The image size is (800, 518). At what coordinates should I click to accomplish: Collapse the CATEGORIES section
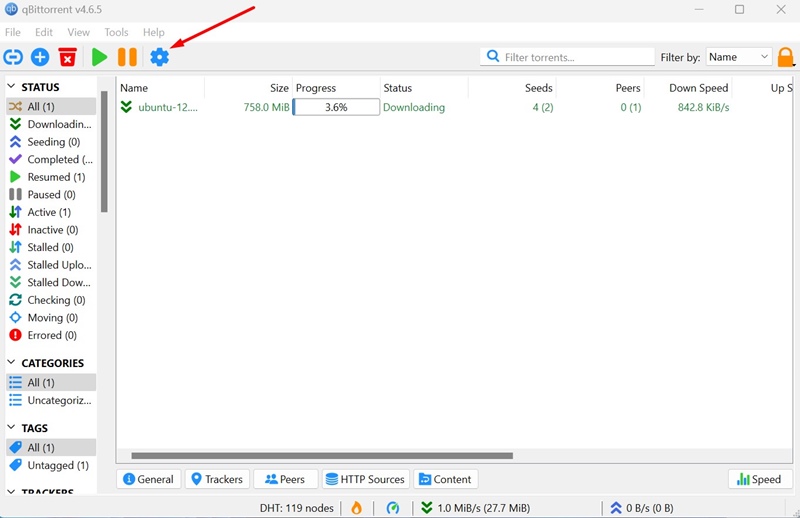click(11, 362)
